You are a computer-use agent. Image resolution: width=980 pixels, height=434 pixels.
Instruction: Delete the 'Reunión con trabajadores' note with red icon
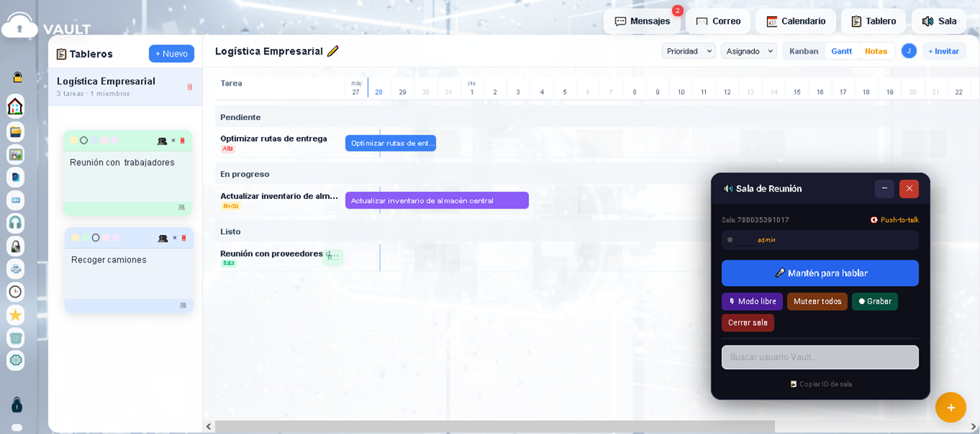point(182,141)
